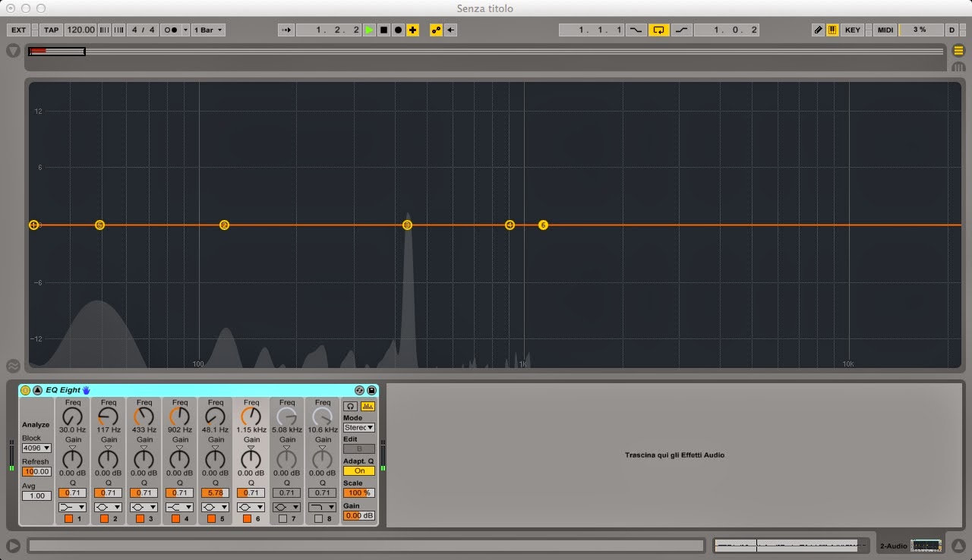Click filter point 1 on the EQ curve
972x560 pixels.
pos(33,225)
